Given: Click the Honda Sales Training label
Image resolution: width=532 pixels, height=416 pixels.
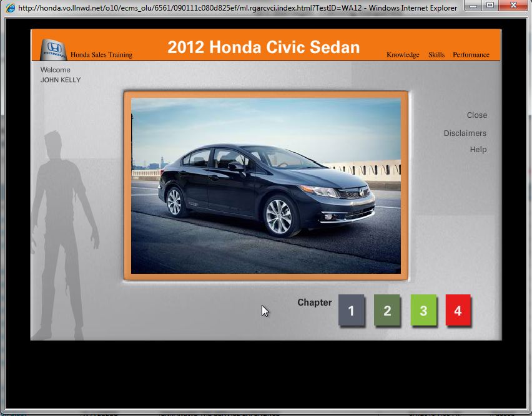Looking at the screenshot, I should point(101,55).
